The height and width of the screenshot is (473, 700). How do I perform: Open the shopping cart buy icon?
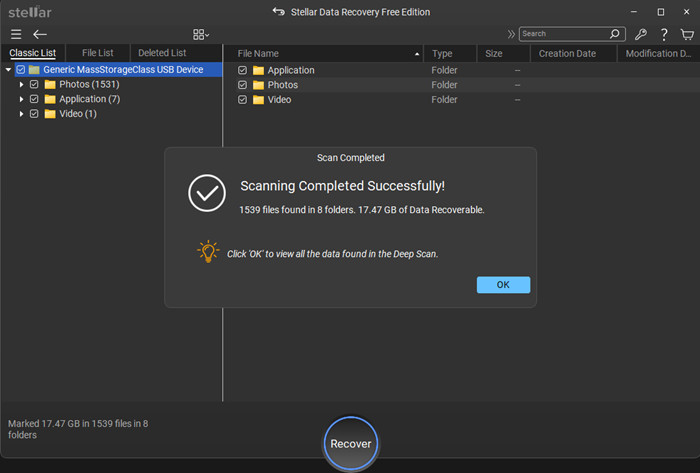click(687, 34)
